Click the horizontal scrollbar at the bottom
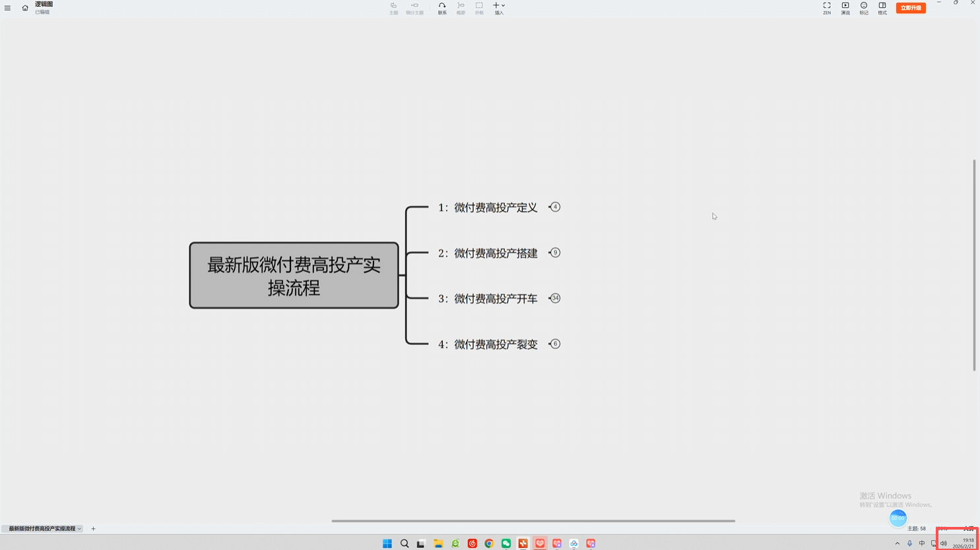The image size is (980, 550). [x=533, y=521]
